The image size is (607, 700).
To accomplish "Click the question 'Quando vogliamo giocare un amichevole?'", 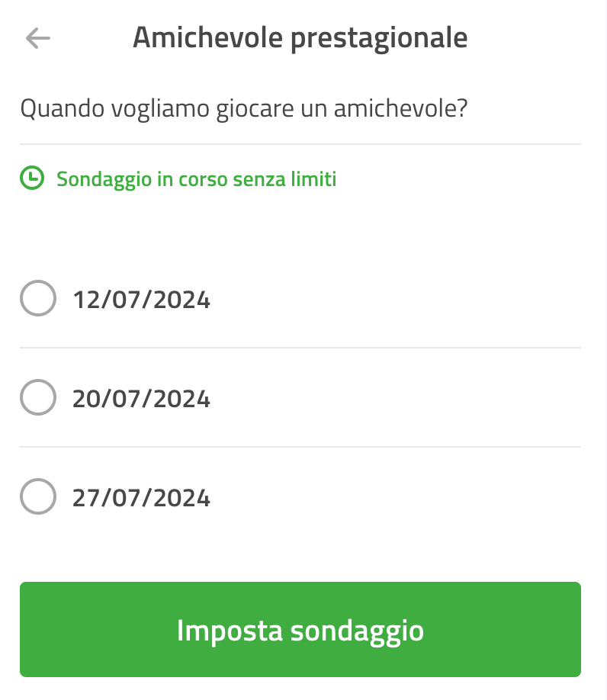I will coord(244,108).
